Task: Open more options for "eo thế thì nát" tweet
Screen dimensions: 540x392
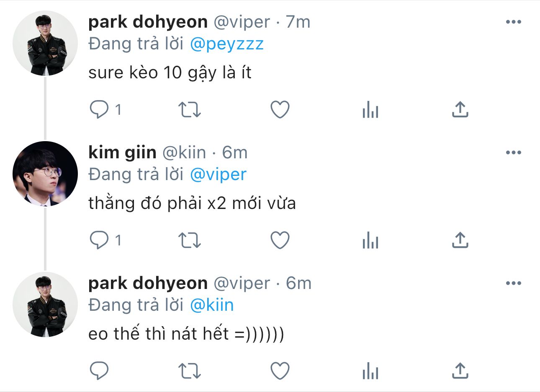Action: coord(514,283)
